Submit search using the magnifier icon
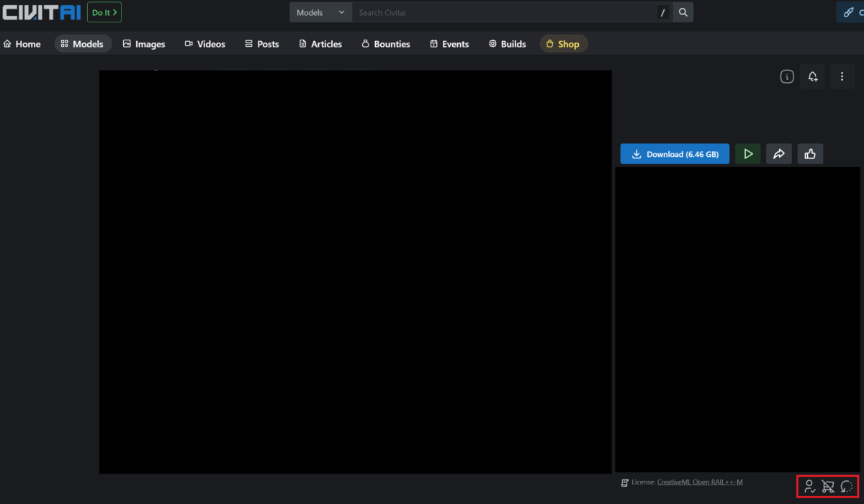 click(x=683, y=12)
